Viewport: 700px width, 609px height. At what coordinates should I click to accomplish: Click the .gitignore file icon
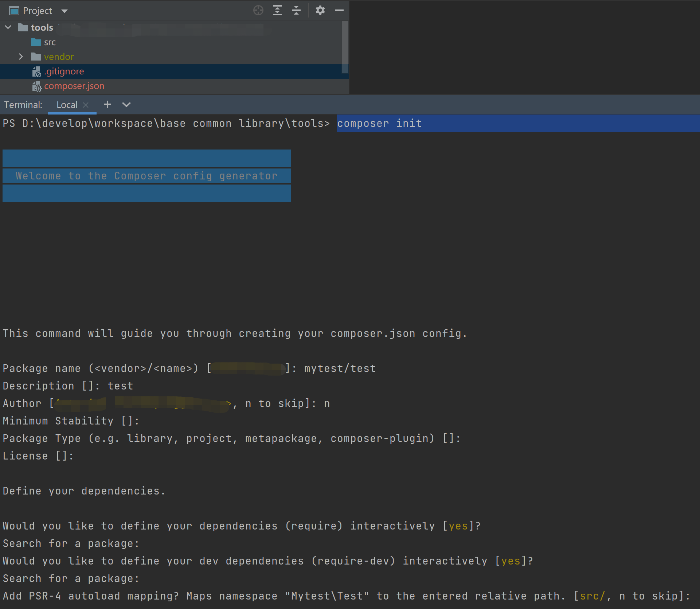tap(36, 71)
